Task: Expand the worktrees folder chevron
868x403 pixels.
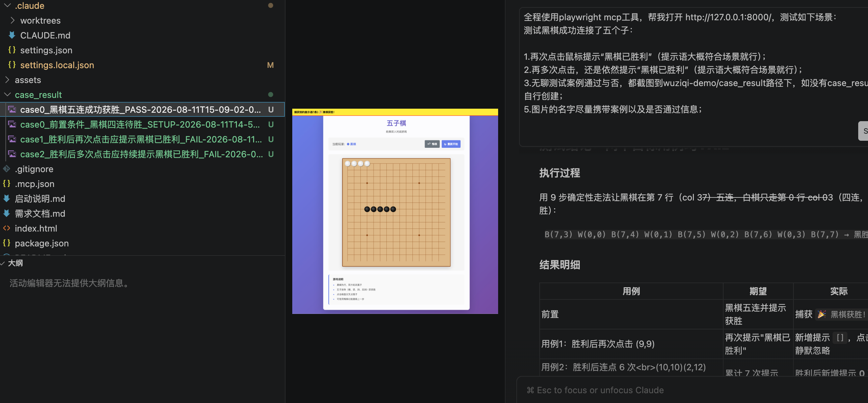Action: [x=12, y=21]
